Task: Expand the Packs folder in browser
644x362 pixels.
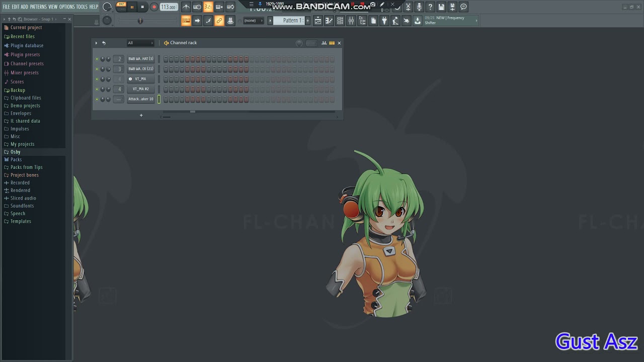Action: point(16,159)
